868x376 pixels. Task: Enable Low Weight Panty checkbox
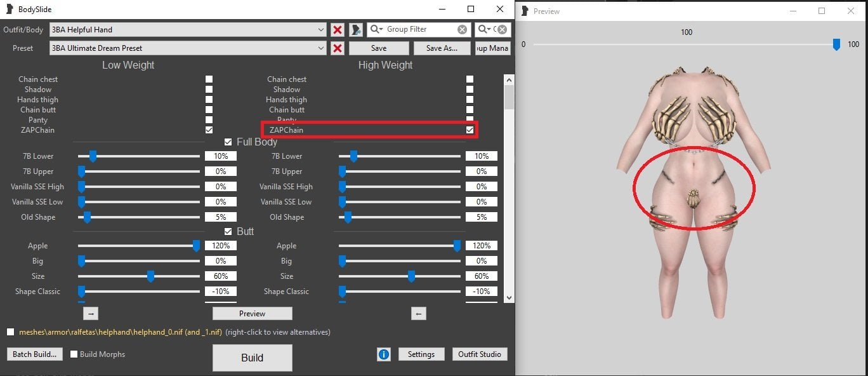point(209,120)
